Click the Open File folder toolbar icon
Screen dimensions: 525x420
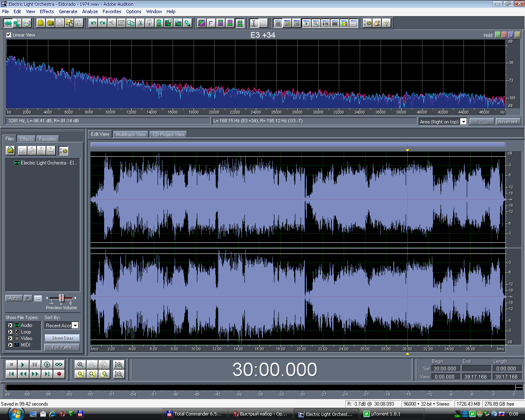(x=50, y=23)
